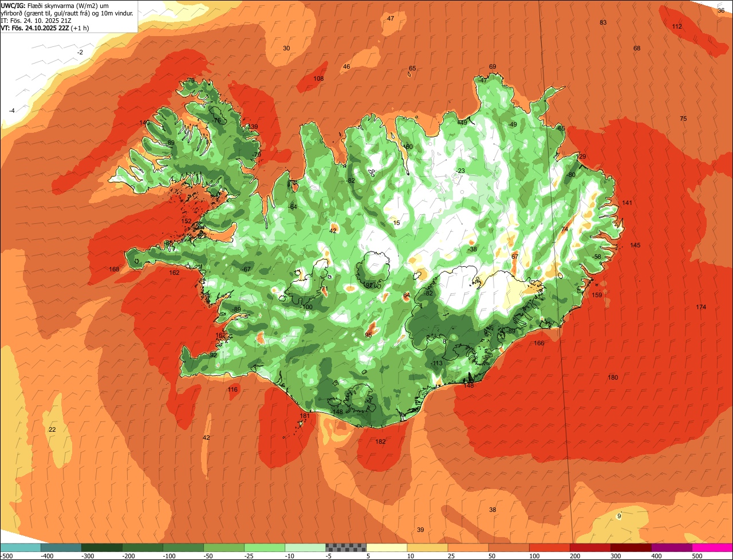The height and width of the screenshot is (560, 733).
Task: Click the 181 value near the south coast
Action: pos(305,416)
